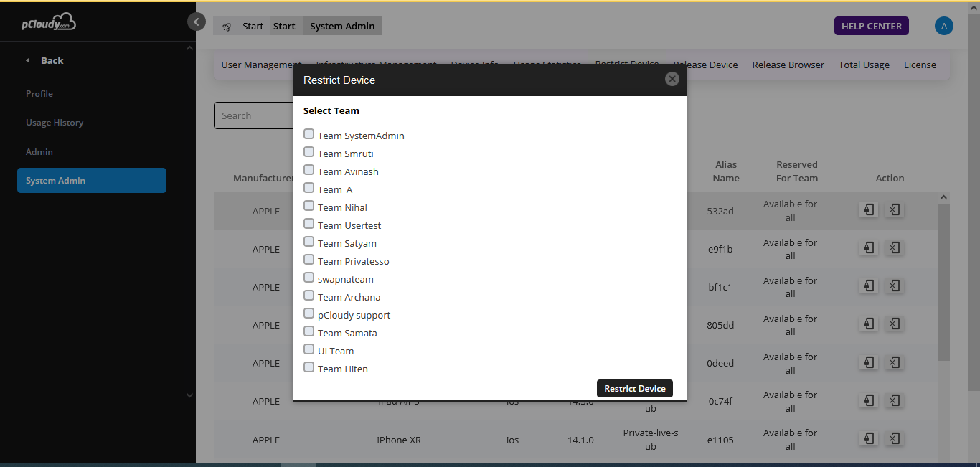Click unrestrict (X) icon for alias e9f1b
The image size is (980, 467).
pos(894,247)
